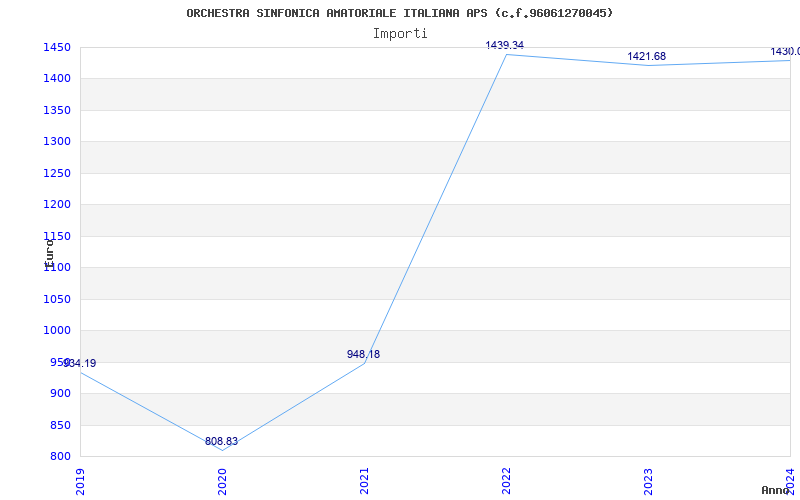Click the 2022 year axis label

[506, 482]
